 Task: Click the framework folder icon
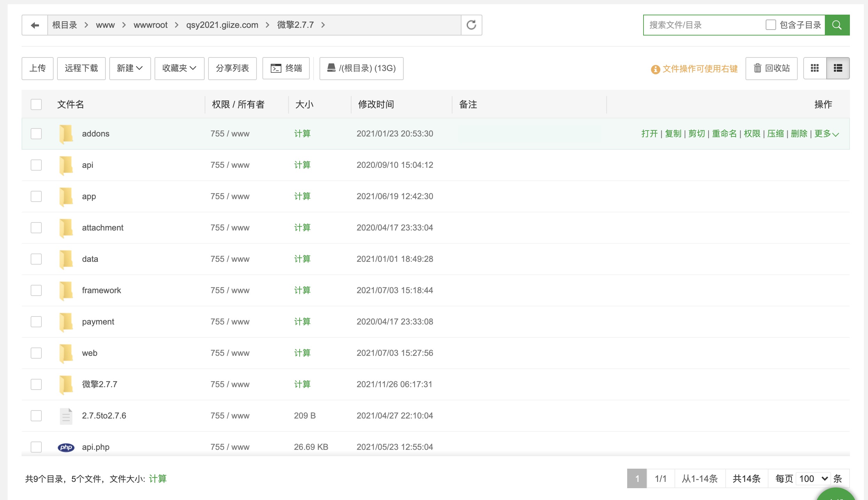(66, 290)
